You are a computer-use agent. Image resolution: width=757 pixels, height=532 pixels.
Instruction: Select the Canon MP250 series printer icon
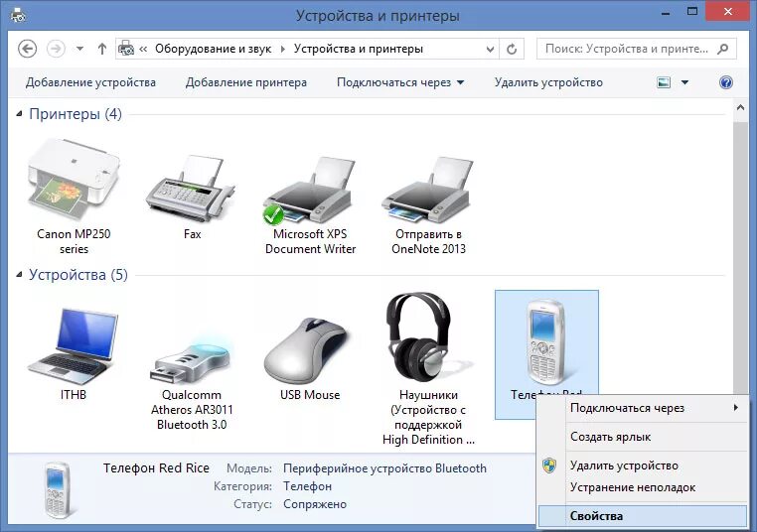pos(74,180)
